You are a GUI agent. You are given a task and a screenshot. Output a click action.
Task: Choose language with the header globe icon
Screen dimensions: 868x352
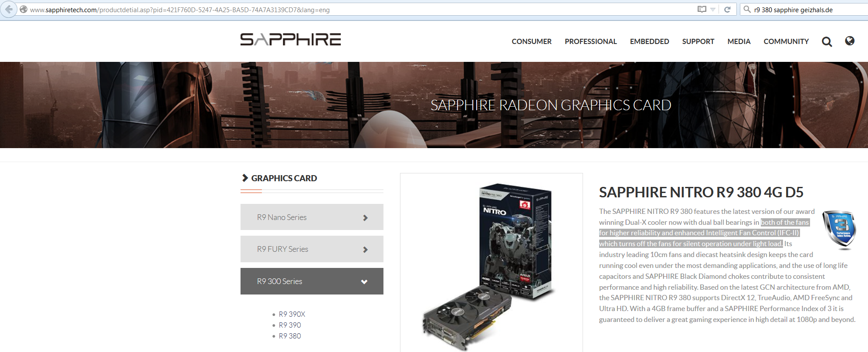pyautogui.click(x=850, y=41)
